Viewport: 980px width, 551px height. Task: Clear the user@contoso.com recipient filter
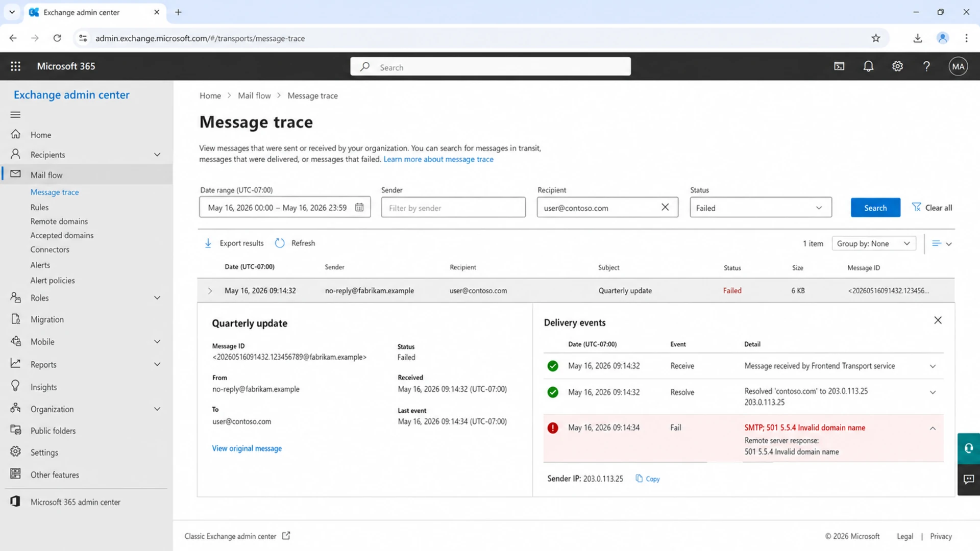(x=665, y=207)
